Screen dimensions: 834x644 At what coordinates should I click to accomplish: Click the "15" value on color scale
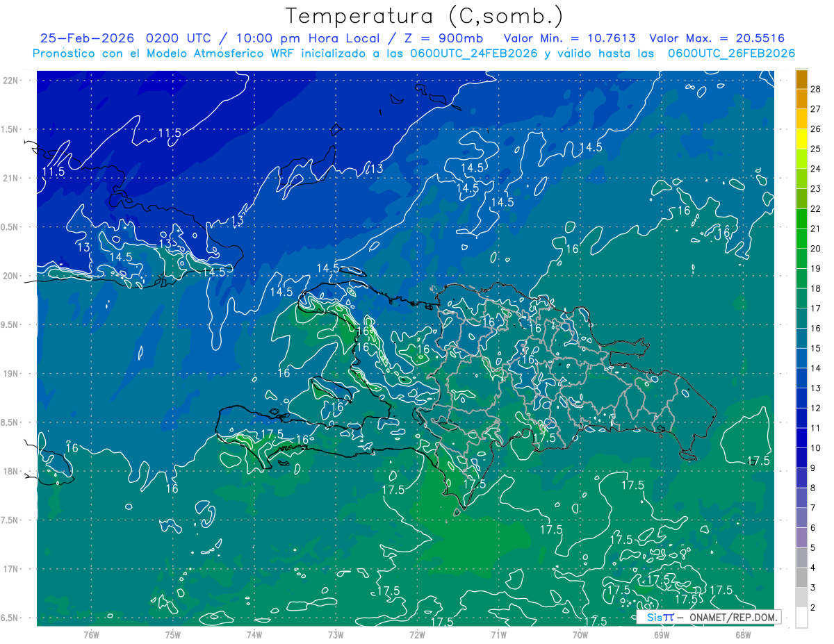(816, 348)
